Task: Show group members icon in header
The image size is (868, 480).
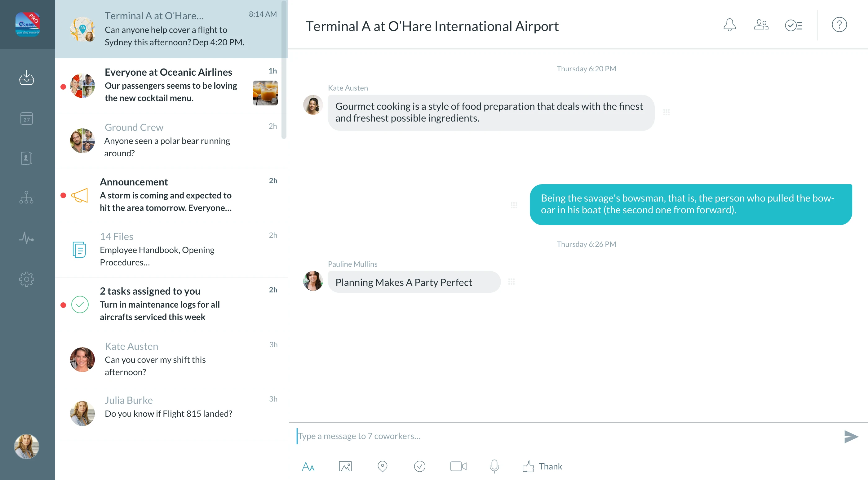Action: click(761, 25)
